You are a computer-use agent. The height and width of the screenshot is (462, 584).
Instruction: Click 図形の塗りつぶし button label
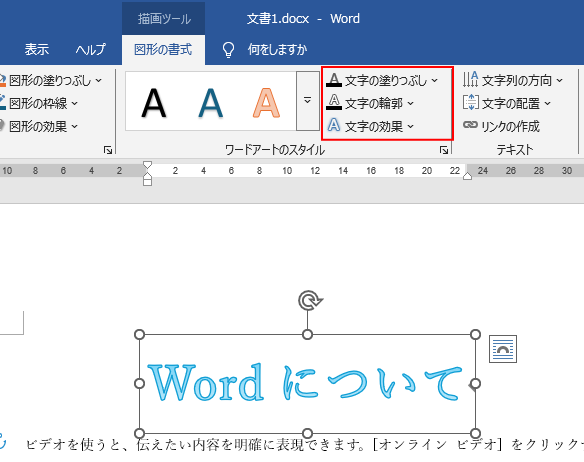(x=50, y=80)
